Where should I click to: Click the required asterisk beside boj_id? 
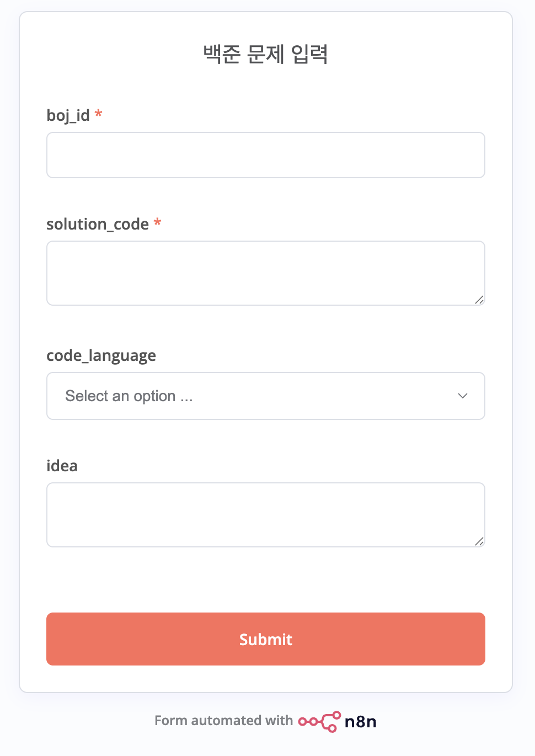click(x=99, y=114)
